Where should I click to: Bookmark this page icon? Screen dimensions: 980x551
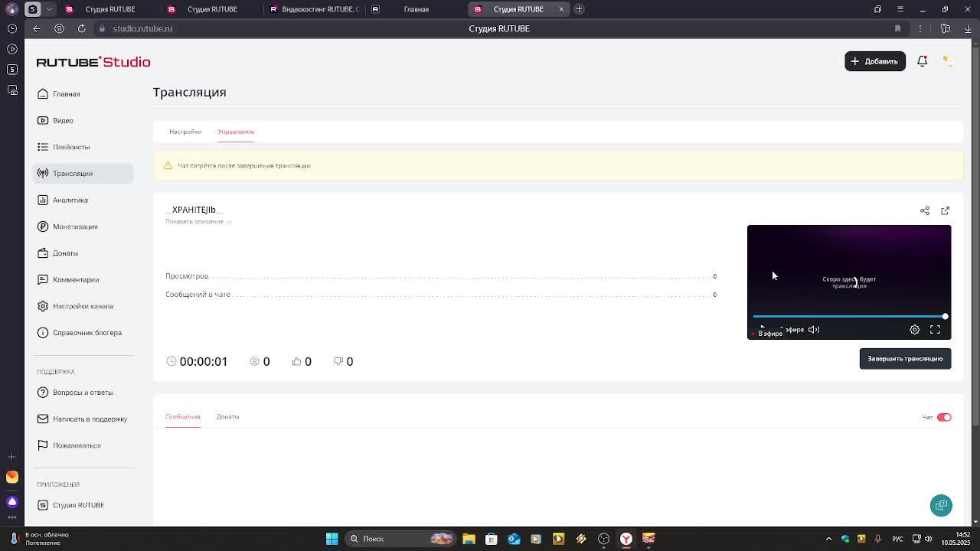897,28
